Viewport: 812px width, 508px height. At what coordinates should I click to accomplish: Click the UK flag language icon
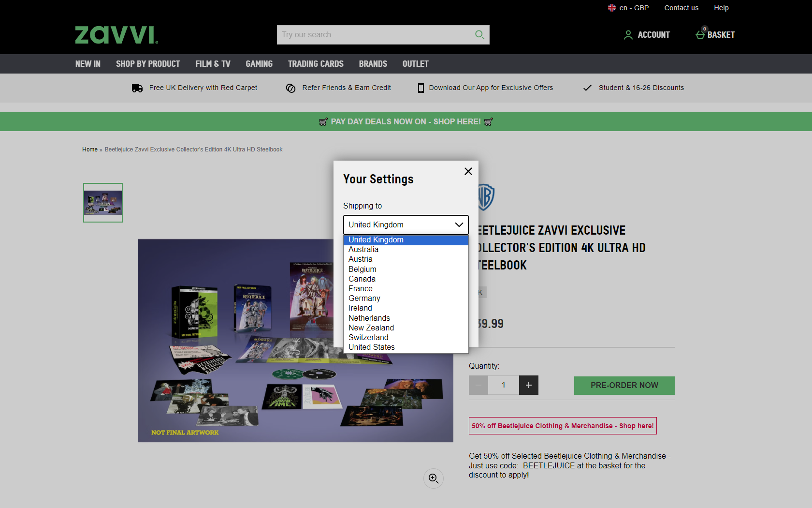(612, 8)
